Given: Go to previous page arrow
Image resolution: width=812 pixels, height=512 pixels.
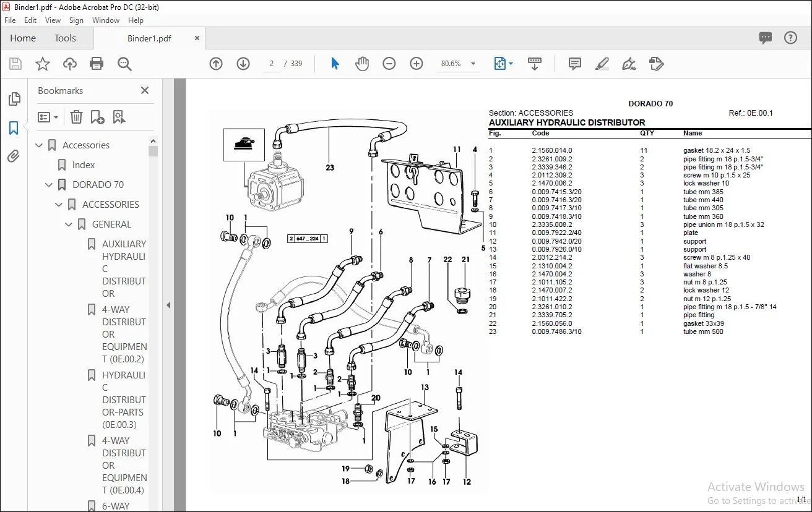Looking at the screenshot, I should click(216, 64).
